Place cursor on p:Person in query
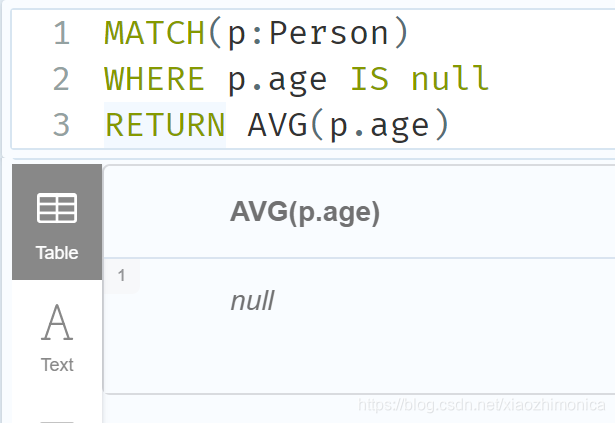The image size is (615, 423). (308, 34)
